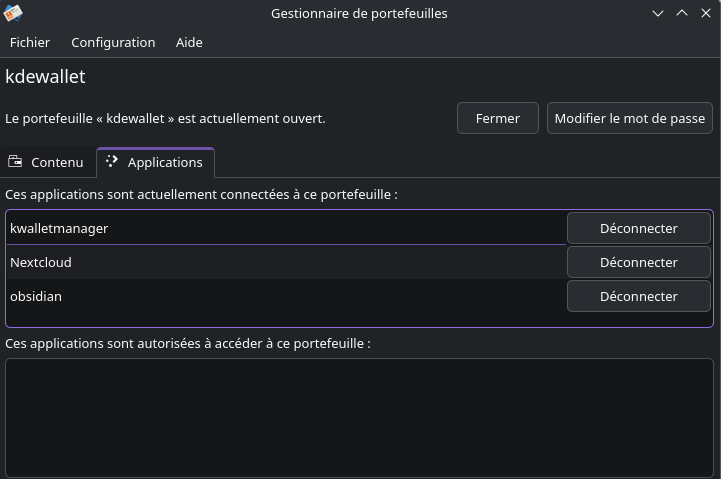Image resolution: width=721 pixels, height=479 pixels.
Task: Click Modifier le mot de passe
Action: pyautogui.click(x=629, y=118)
